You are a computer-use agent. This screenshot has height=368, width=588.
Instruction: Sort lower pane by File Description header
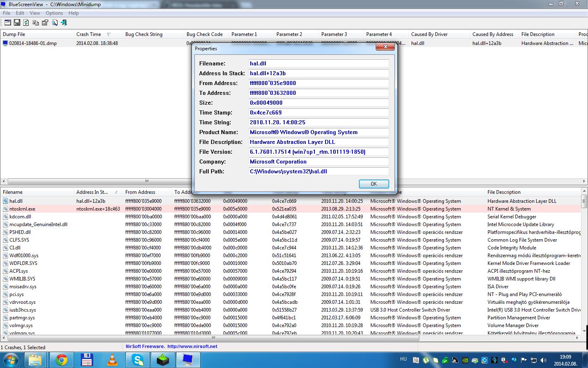coord(533,192)
